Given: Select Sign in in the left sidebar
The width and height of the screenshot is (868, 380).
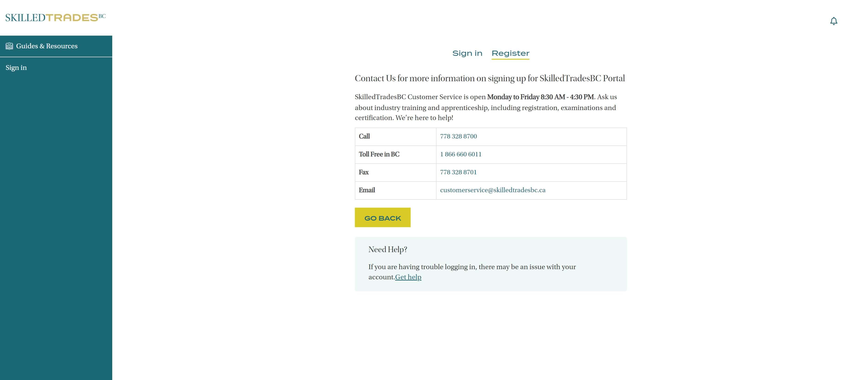Looking at the screenshot, I should click(16, 68).
